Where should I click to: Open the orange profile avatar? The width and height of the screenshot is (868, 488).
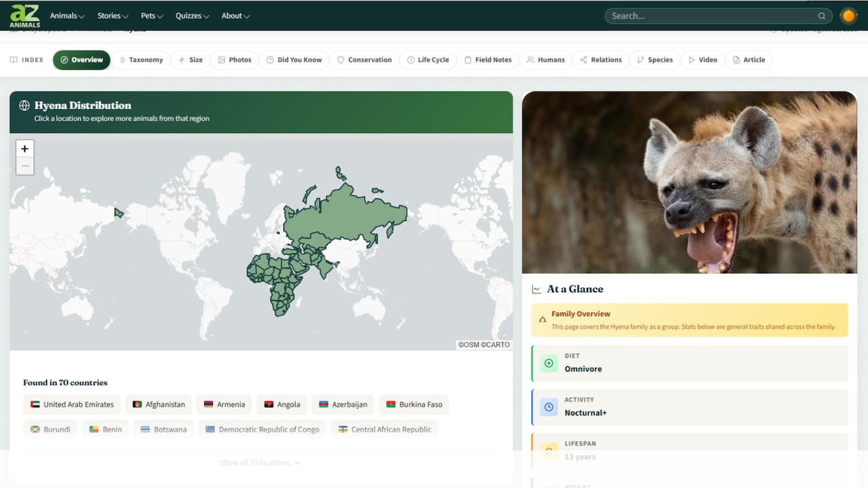[x=848, y=16]
